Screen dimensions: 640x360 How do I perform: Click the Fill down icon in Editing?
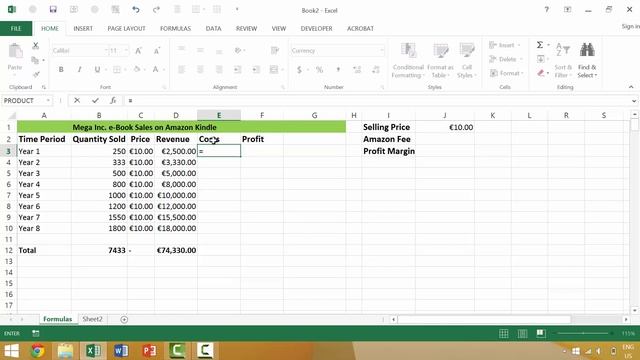(x=540, y=59)
